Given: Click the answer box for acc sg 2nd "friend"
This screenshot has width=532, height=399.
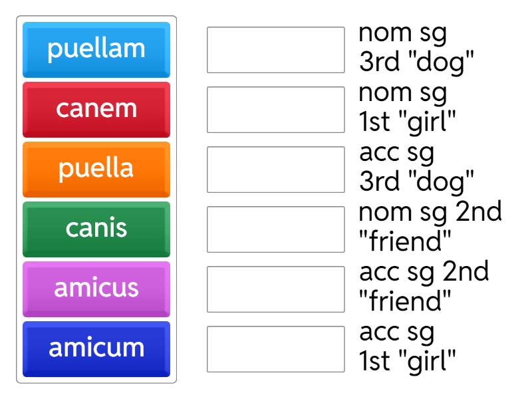Looking at the screenshot, I should tap(275, 289).
